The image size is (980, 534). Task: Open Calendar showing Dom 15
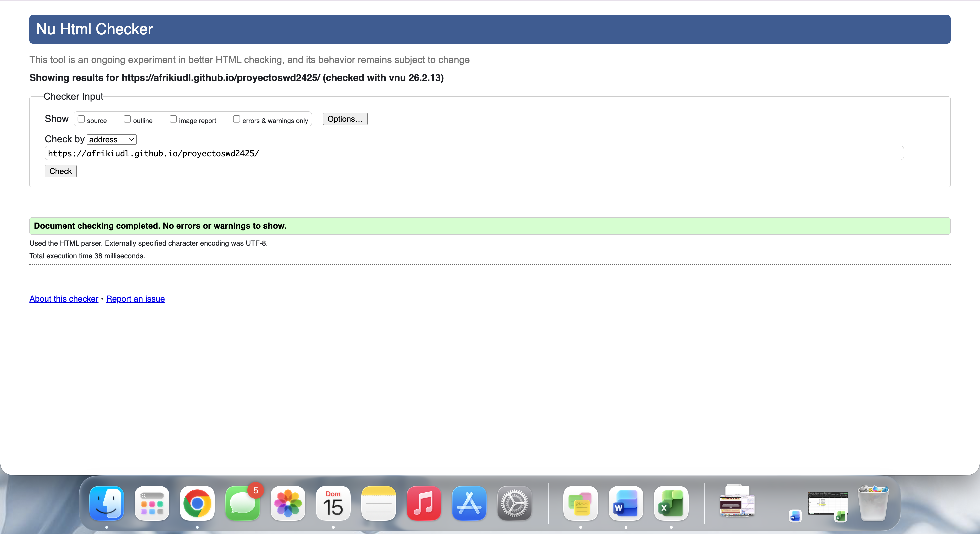[333, 503]
